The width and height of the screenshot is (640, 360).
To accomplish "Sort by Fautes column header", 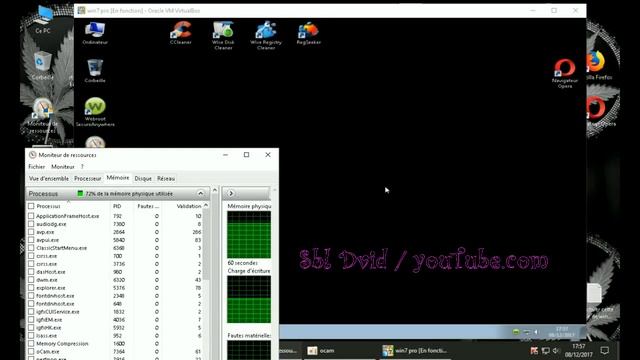I will (149, 206).
